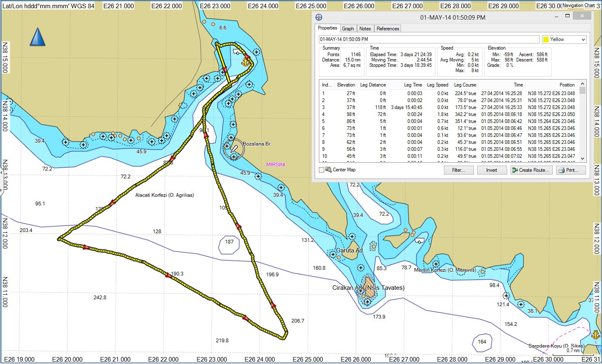Click the compass icon in the track dialog title

pyautogui.click(x=319, y=17)
